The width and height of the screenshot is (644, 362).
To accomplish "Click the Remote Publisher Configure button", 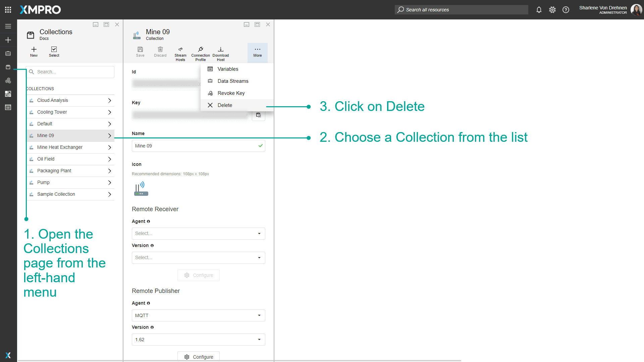I will (199, 357).
